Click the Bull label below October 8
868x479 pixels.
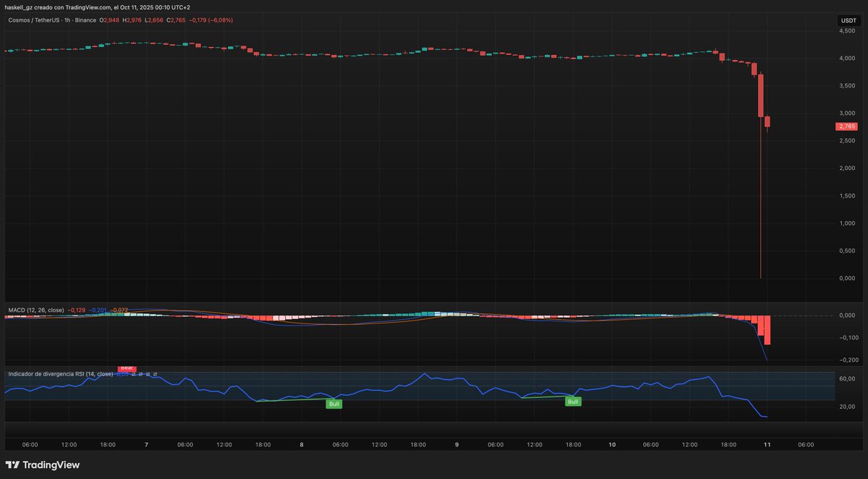pyautogui.click(x=334, y=404)
